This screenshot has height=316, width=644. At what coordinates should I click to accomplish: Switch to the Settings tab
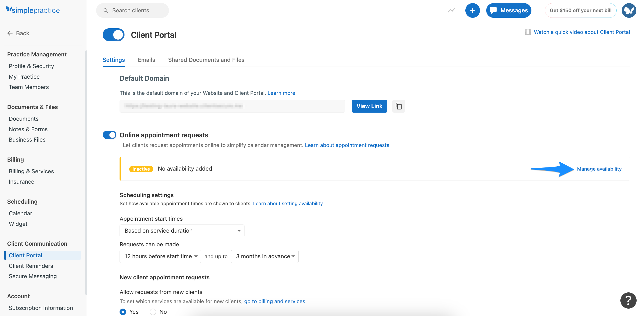coord(114,60)
